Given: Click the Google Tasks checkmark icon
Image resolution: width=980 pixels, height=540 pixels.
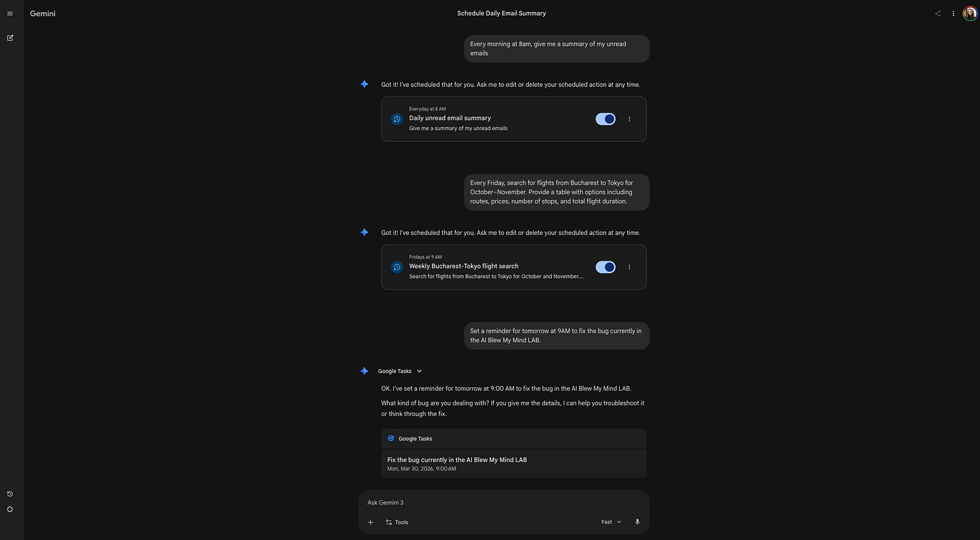Looking at the screenshot, I should [390, 438].
